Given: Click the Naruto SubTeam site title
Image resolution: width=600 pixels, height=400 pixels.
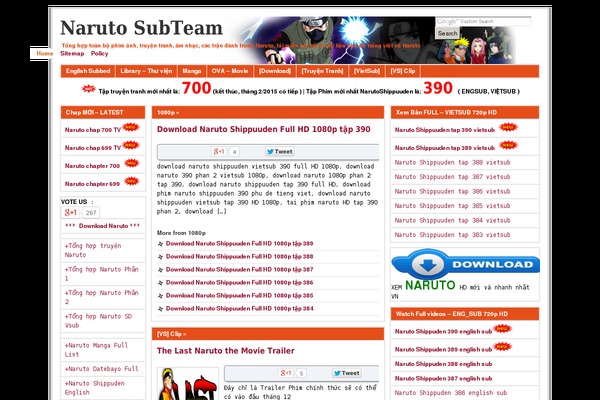Looking at the screenshot, I should coord(141,28).
